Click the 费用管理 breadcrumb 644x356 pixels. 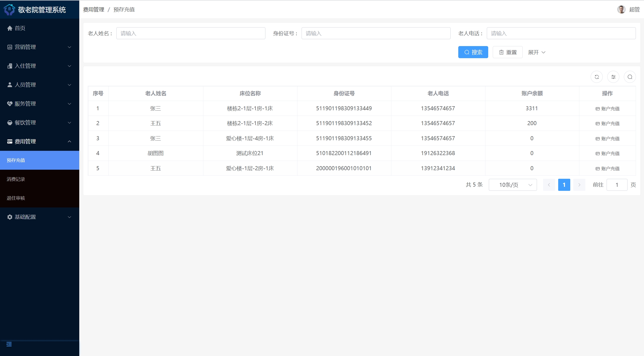[x=94, y=10]
